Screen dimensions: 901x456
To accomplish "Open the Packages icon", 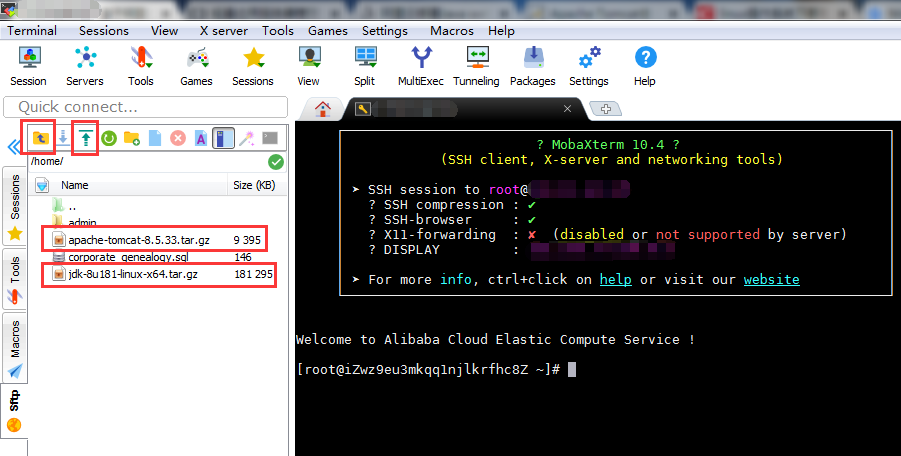I will coord(533,67).
